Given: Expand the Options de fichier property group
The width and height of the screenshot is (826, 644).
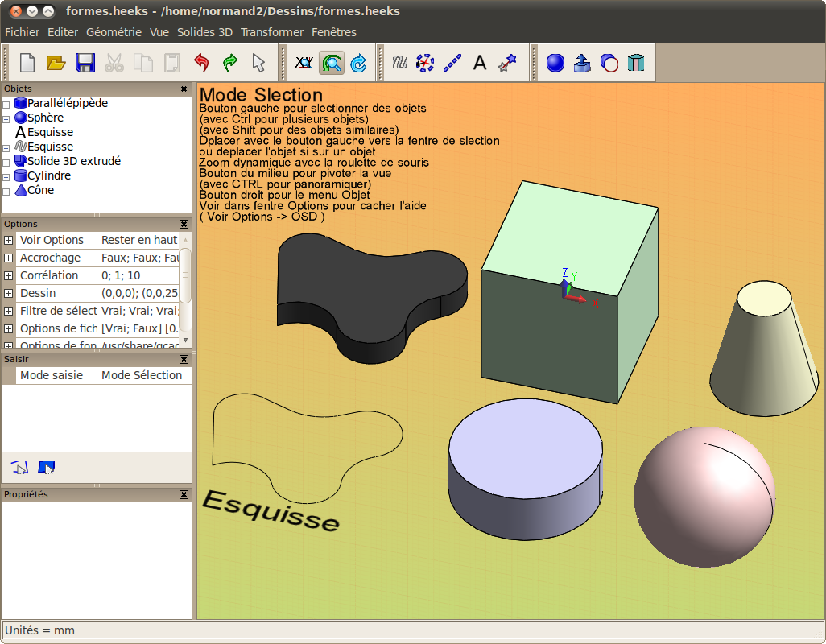Looking at the screenshot, I should [x=8, y=328].
